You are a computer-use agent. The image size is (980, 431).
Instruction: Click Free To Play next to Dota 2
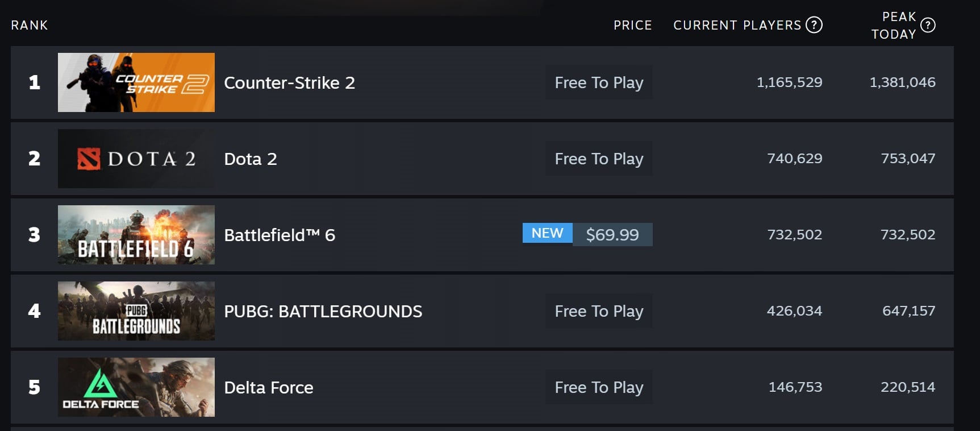pos(599,159)
